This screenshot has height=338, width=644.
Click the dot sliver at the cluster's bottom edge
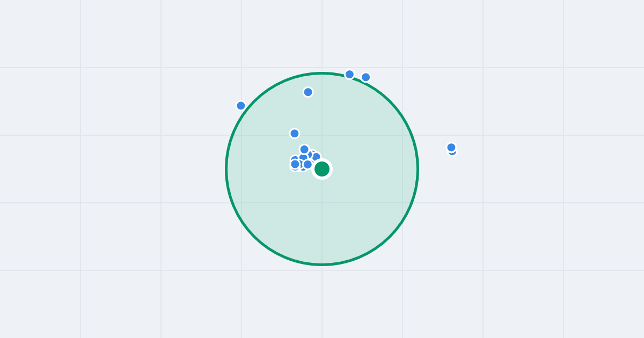303,170
